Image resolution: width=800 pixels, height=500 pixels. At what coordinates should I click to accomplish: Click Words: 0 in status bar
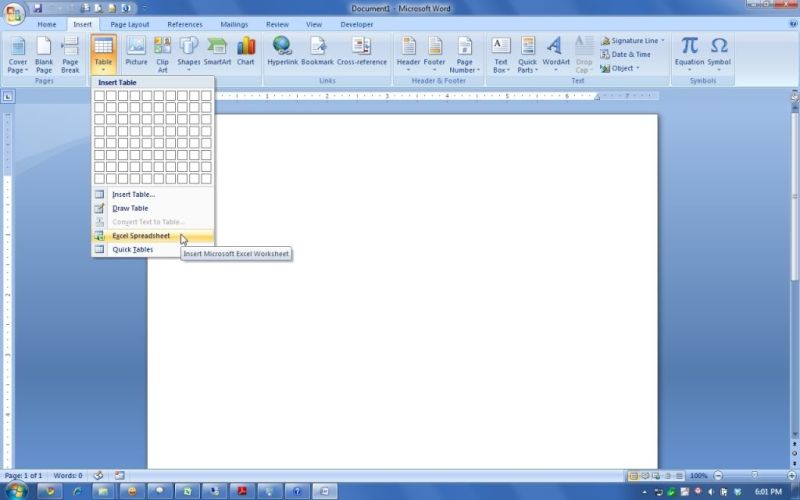[68, 476]
